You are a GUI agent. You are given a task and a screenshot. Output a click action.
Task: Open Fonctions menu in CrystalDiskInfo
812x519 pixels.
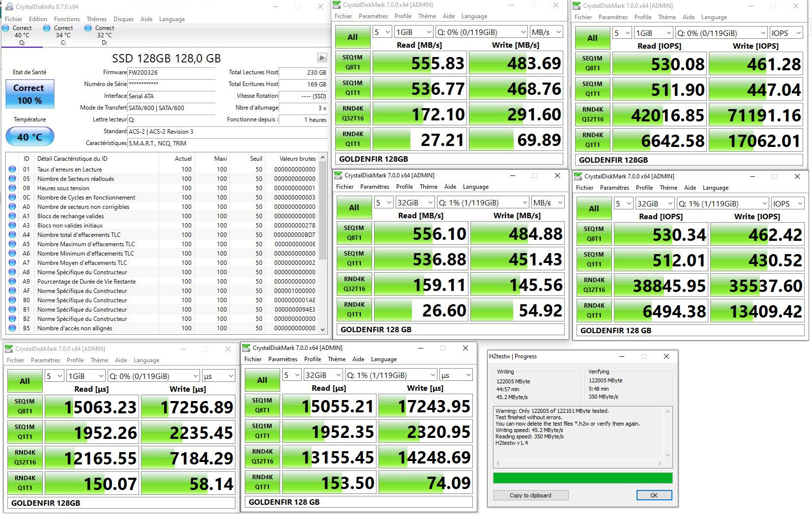(67, 19)
